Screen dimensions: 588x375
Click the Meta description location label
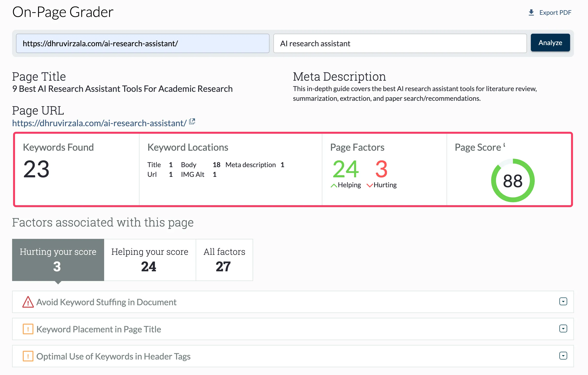tap(251, 165)
